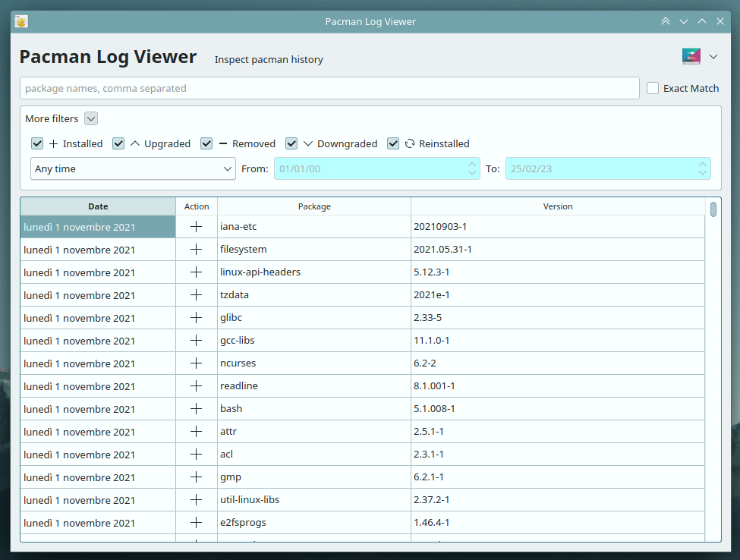Sort the table by Date column header
740x560 pixels.
(98, 206)
